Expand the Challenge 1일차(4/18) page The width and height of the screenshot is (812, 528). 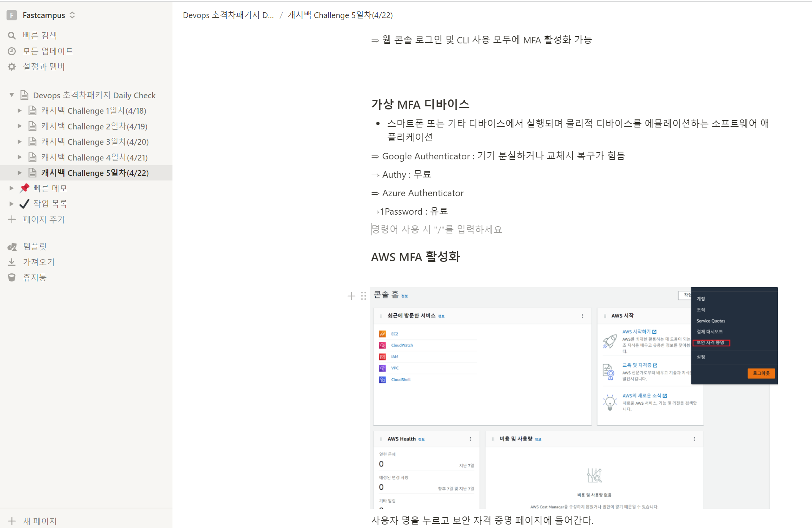(x=20, y=111)
